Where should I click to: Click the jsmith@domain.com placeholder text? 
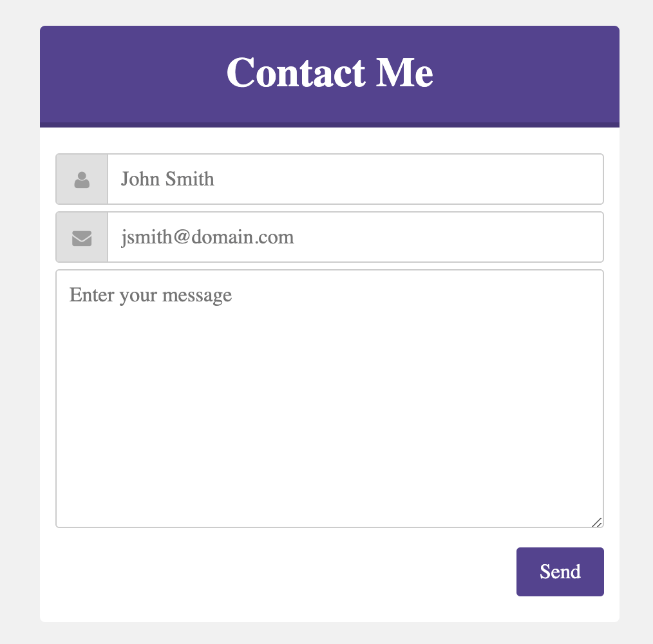click(x=207, y=238)
